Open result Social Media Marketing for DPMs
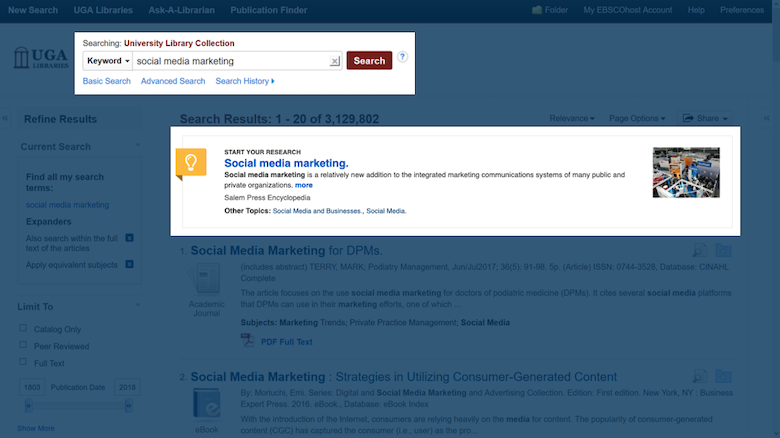 pyautogui.click(x=287, y=250)
